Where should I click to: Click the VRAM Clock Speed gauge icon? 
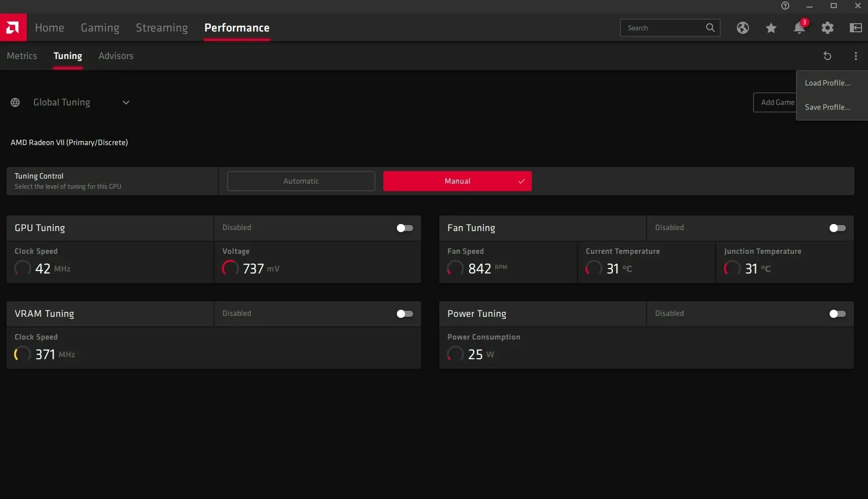pyautogui.click(x=23, y=354)
